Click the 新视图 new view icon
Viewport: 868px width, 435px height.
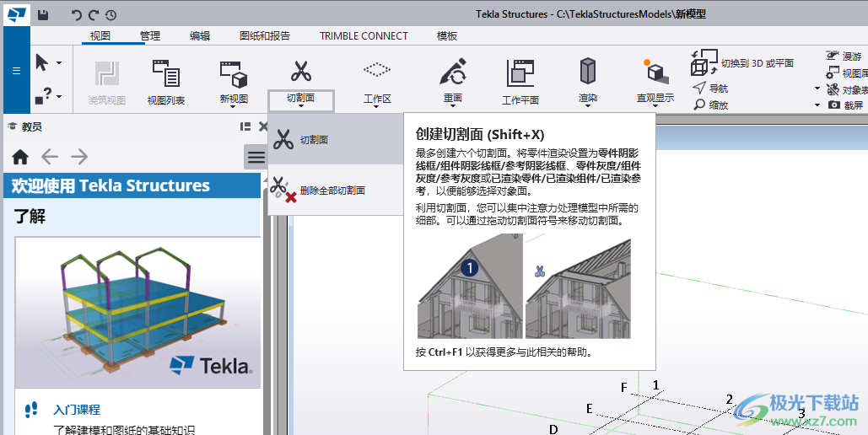234,75
